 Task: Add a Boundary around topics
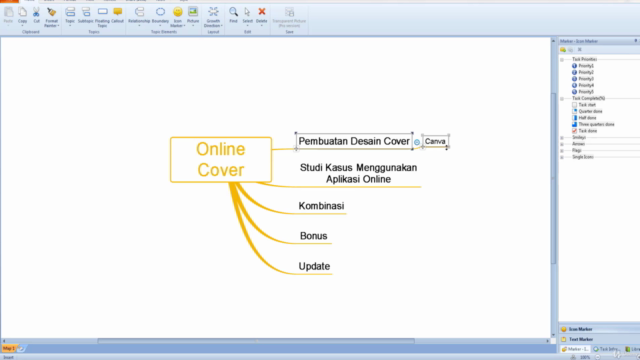coord(160,12)
